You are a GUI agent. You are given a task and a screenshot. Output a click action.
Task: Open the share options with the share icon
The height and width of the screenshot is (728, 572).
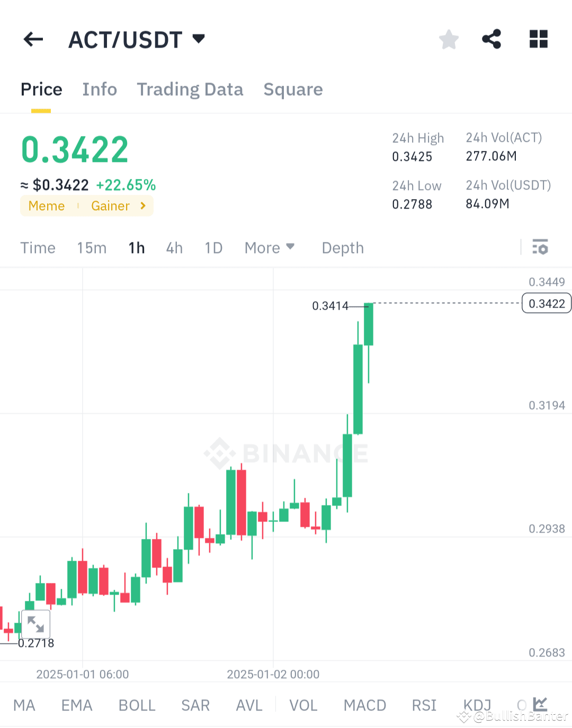(491, 39)
